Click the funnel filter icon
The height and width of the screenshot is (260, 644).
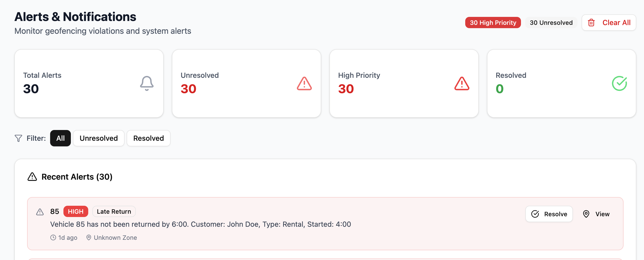(x=18, y=138)
